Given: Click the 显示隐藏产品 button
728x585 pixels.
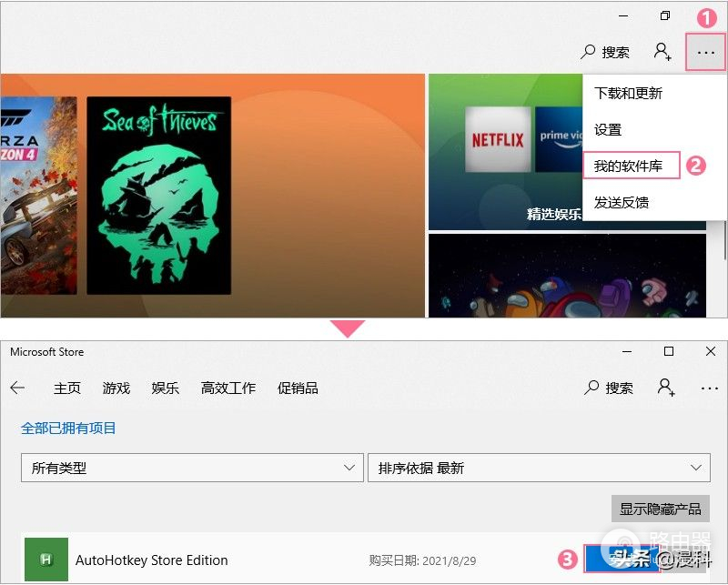Looking at the screenshot, I should [661, 509].
